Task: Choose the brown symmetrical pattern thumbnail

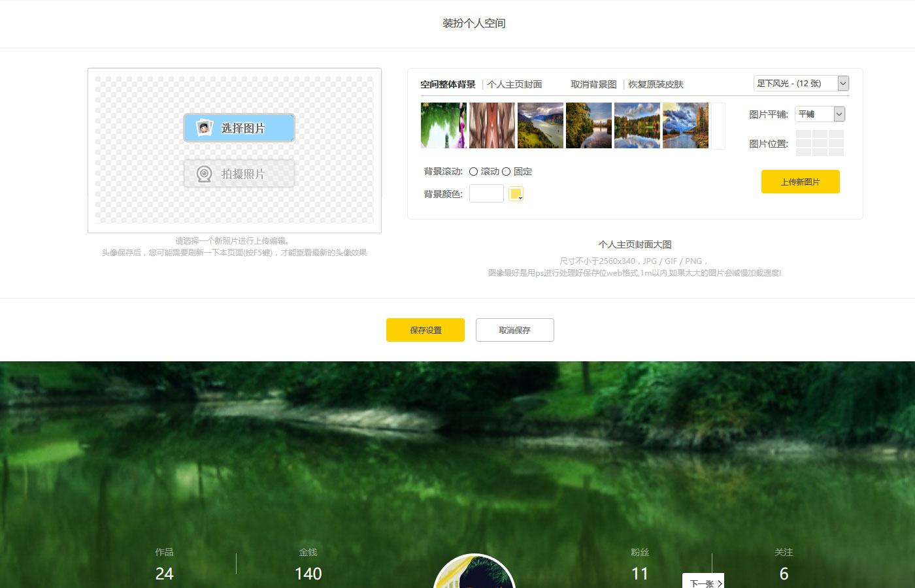Action: [491, 125]
